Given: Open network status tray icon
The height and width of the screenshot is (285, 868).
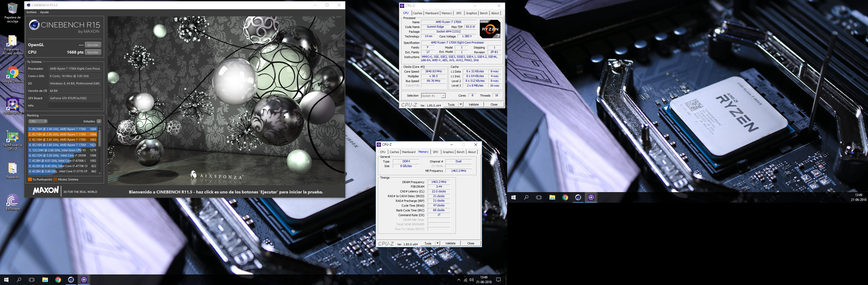Looking at the screenshot, I should point(465,280).
